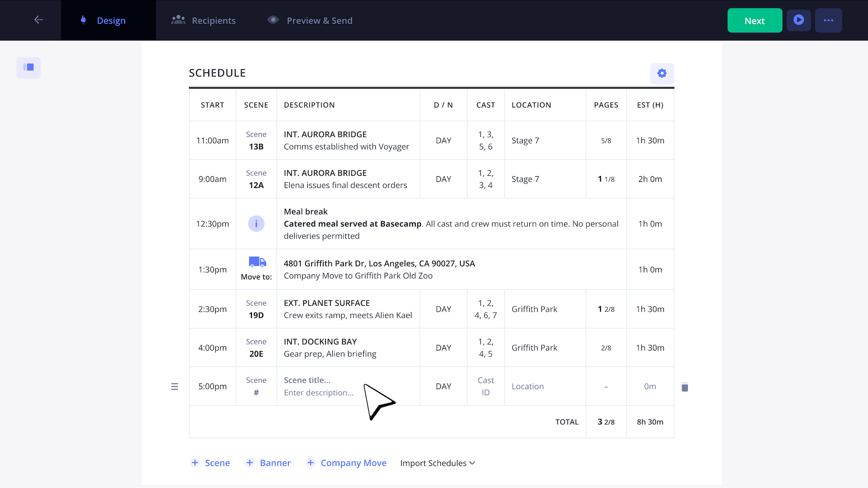Click the Company Move truck icon

[x=257, y=262]
